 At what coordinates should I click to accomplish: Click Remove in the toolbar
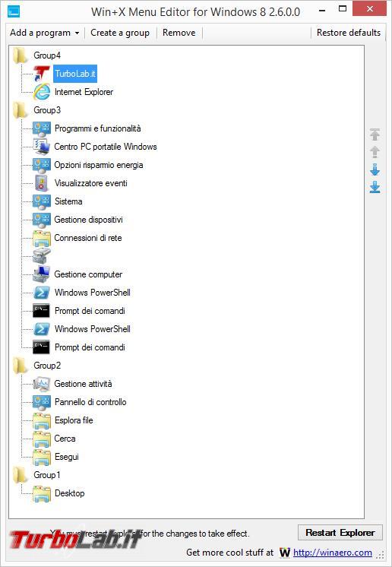179,33
